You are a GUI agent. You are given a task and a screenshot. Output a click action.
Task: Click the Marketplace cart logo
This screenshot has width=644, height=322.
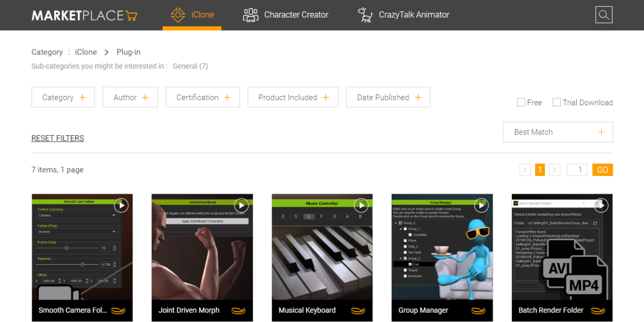click(84, 15)
